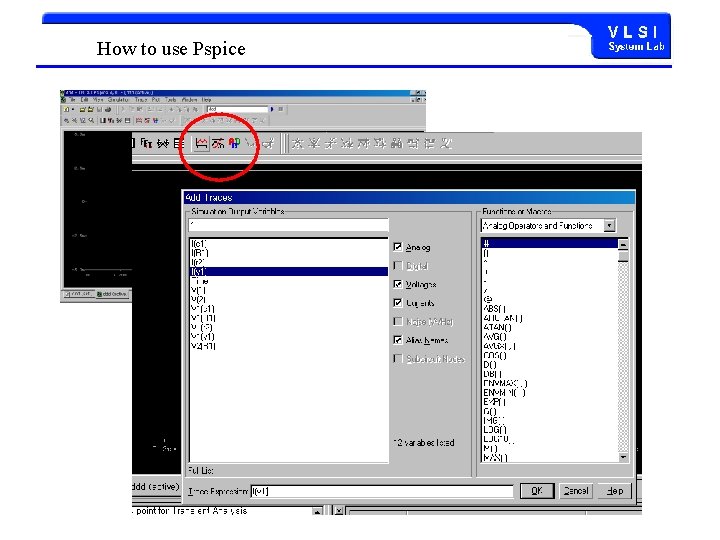Select D() in the functions list

[x=489, y=365]
